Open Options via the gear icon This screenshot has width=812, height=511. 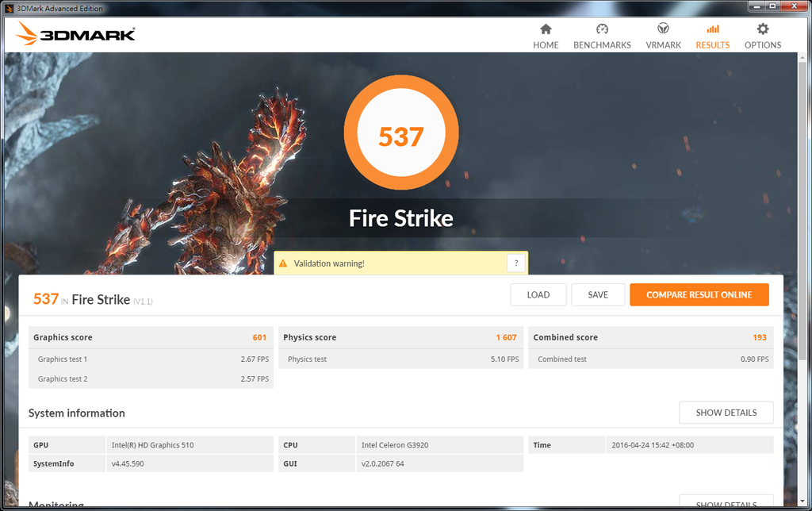tap(763, 29)
